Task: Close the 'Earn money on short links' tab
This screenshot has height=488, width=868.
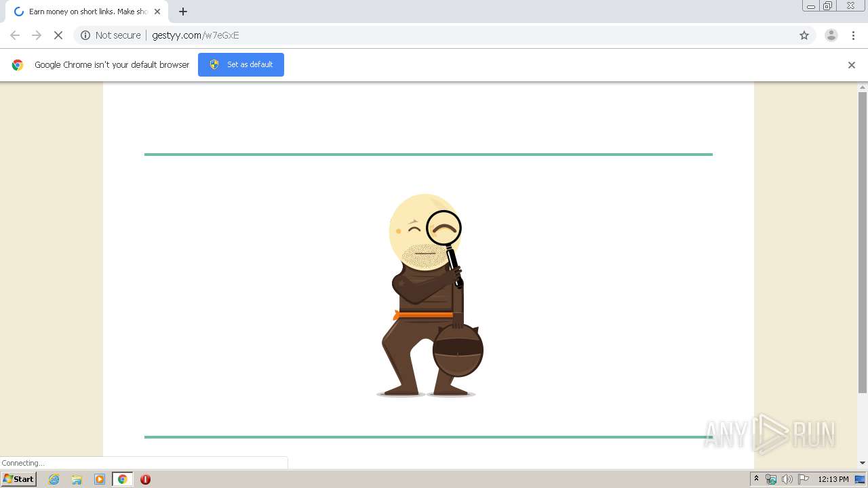Action: point(157,12)
